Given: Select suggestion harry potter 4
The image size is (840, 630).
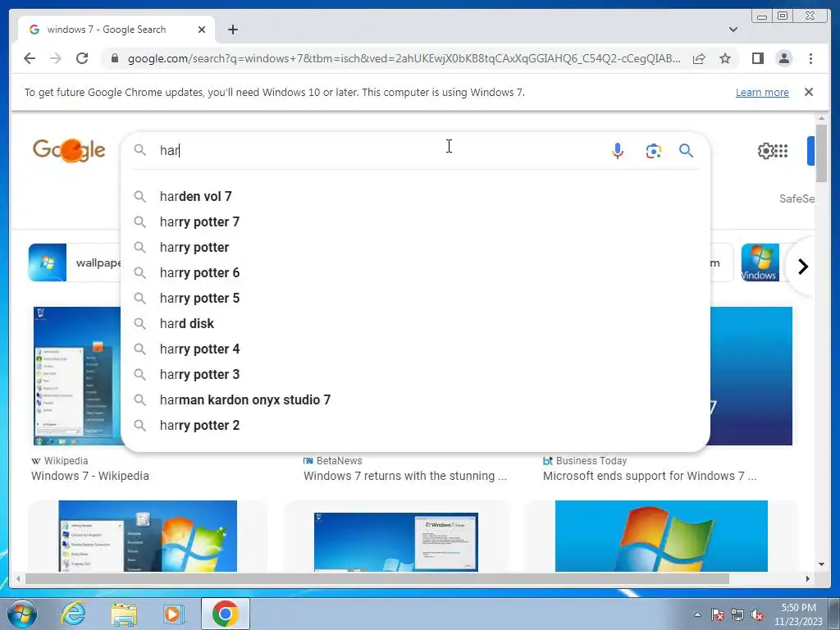Looking at the screenshot, I should [x=415, y=349].
